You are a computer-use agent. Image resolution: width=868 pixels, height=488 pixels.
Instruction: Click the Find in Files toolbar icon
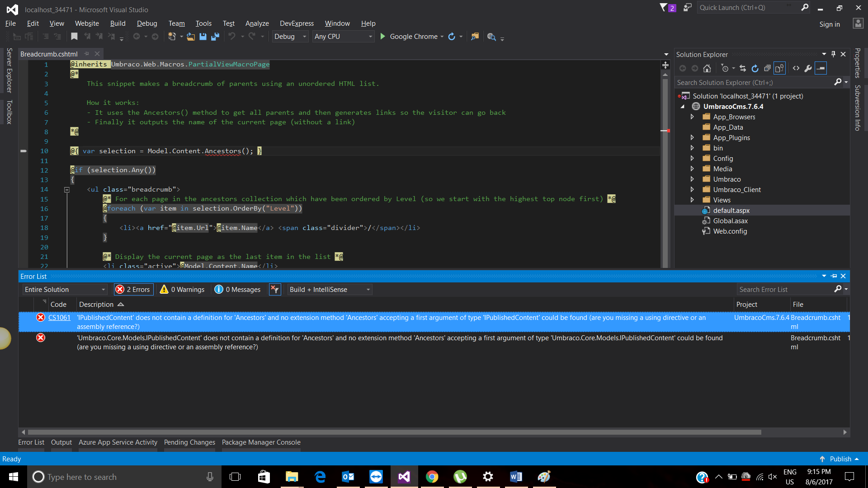coord(475,37)
